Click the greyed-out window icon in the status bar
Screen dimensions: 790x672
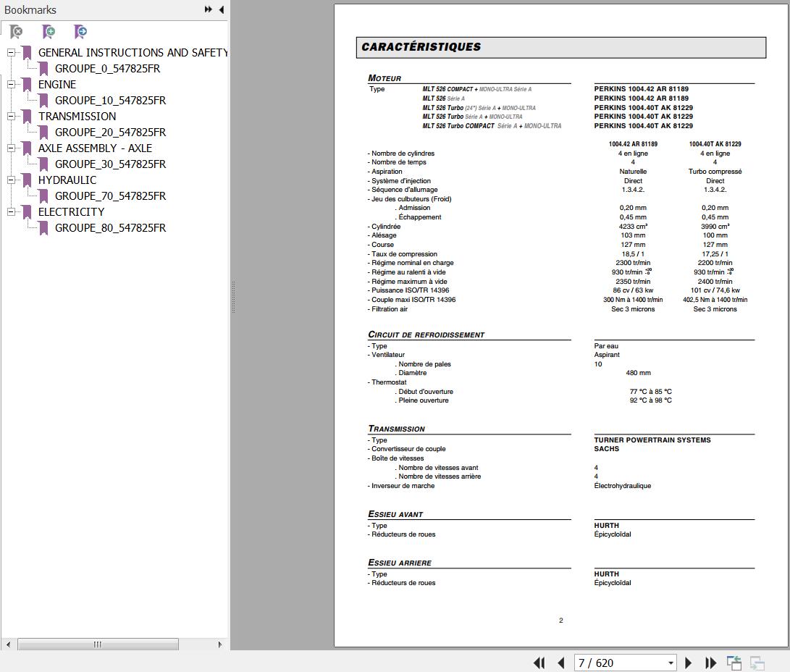click(757, 663)
